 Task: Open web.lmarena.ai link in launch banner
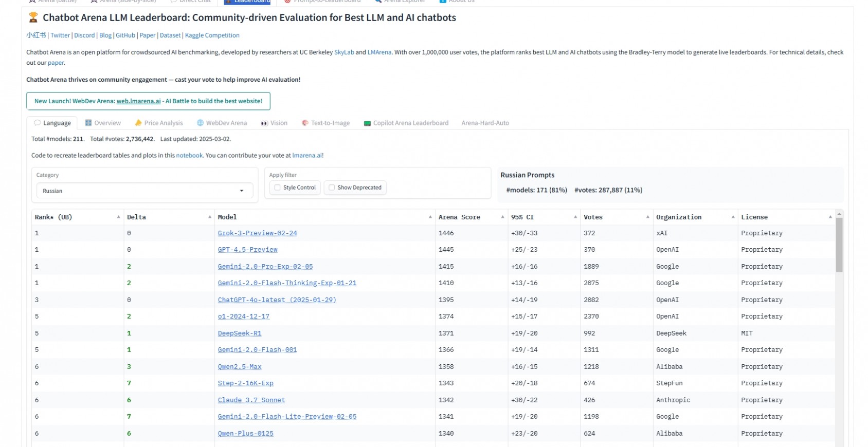[139, 101]
